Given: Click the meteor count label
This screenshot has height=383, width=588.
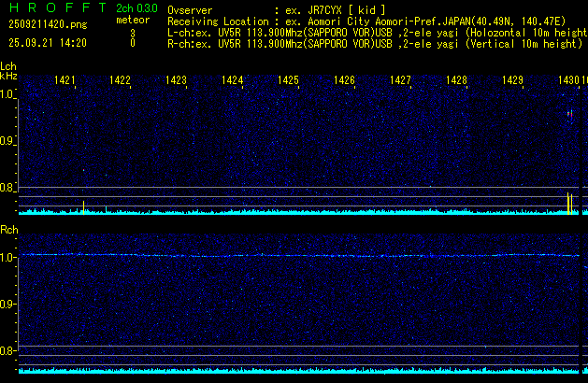Looking at the screenshot, I should [x=132, y=20].
